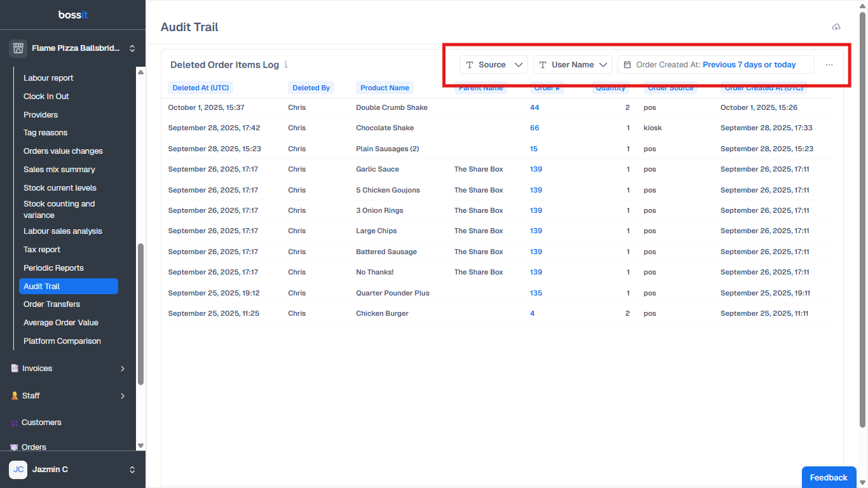Image resolution: width=868 pixels, height=488 pixels.
Task: Click the Staff sidebar icon
Action: [x=14, y=396]
